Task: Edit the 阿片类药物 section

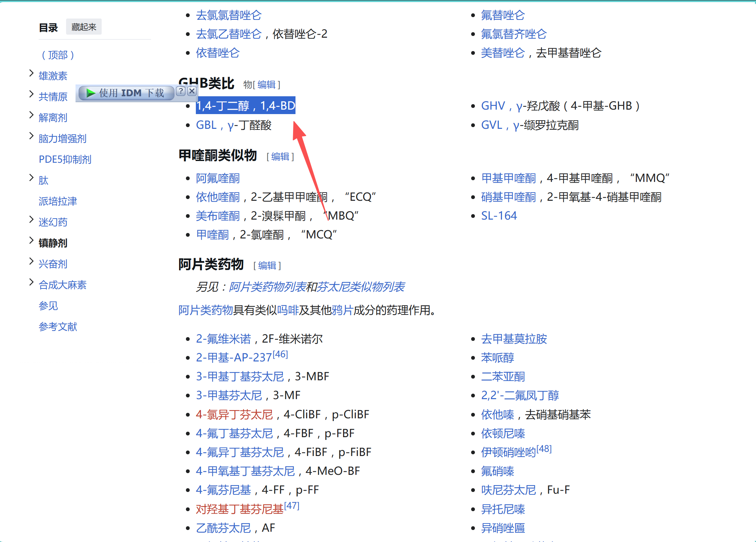Action: tap(267, 266)
